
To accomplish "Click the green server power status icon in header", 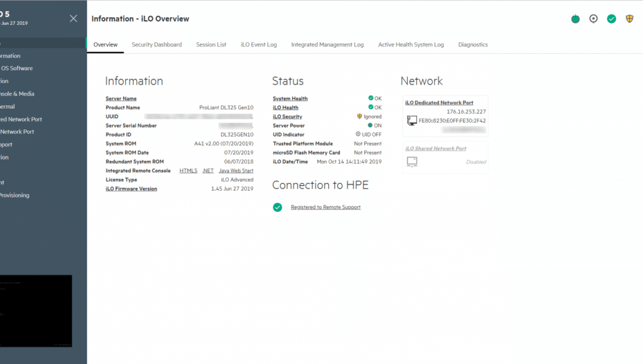I will coord(575,19).
